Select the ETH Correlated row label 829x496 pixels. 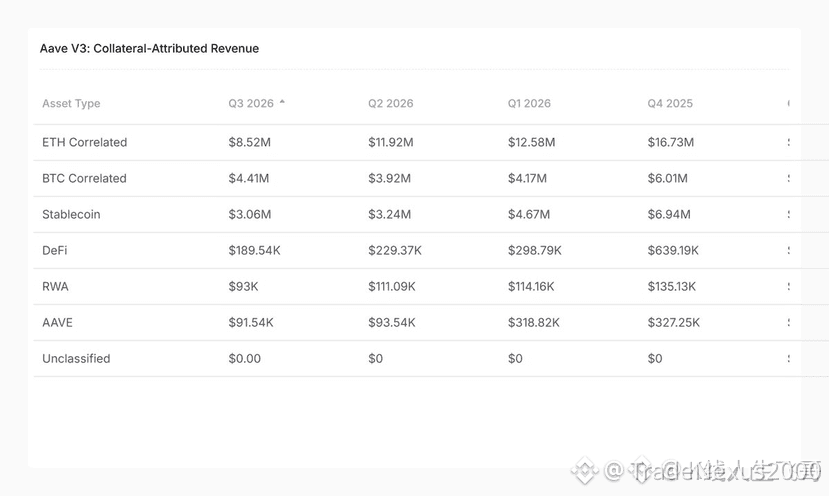click(85, 142)
